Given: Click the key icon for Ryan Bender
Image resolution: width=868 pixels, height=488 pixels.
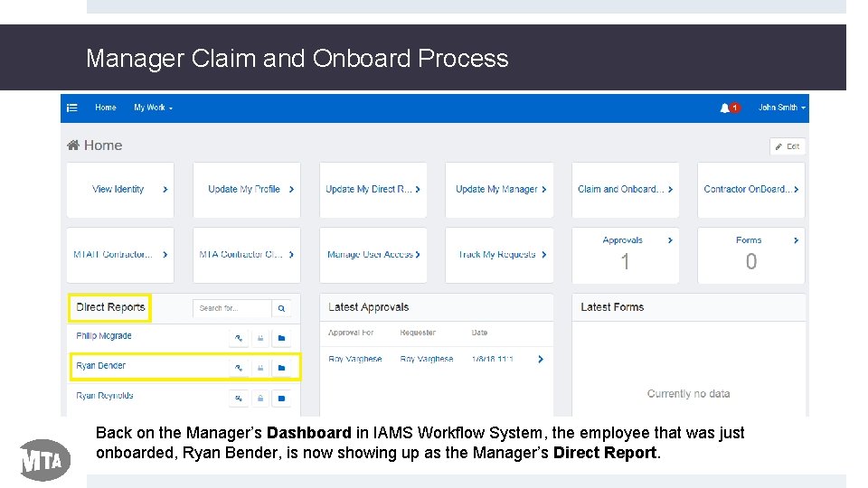Looking at the screenshot, I should tap(239, 368).
